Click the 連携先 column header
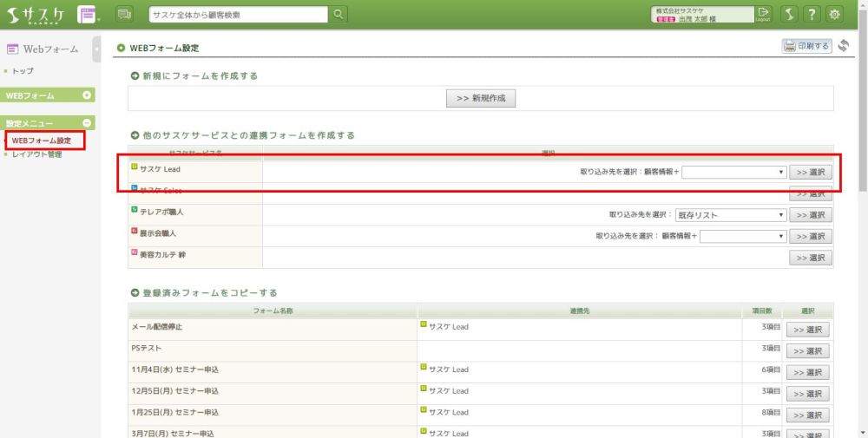 (580, 311)
